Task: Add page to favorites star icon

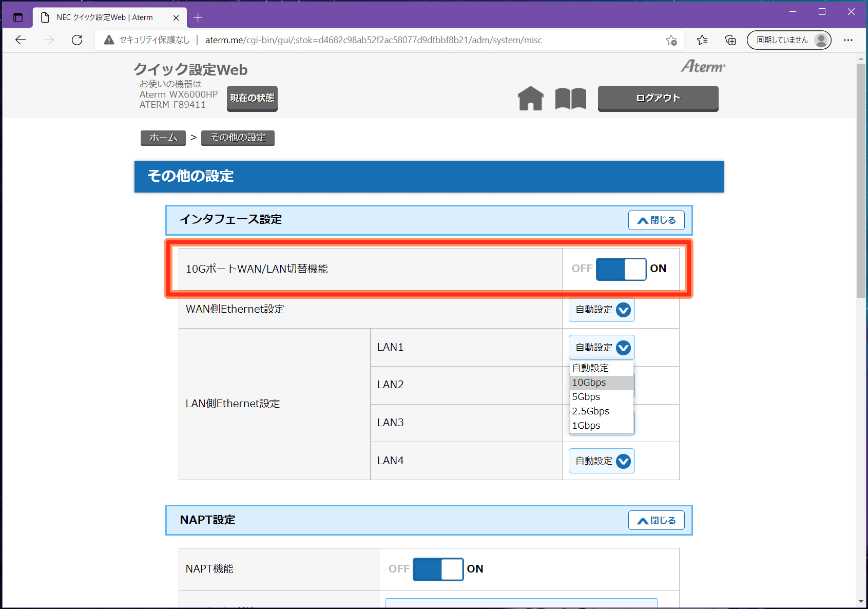Action: (x=671, y=40)
